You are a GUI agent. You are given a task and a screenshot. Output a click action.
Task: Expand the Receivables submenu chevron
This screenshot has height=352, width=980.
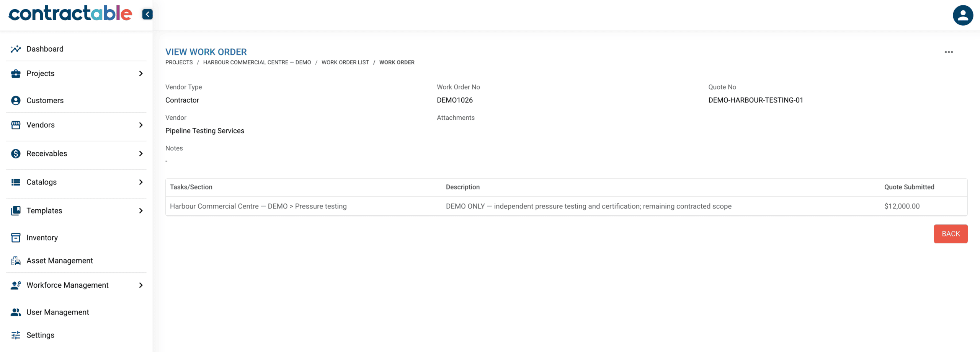pos(141,153)
